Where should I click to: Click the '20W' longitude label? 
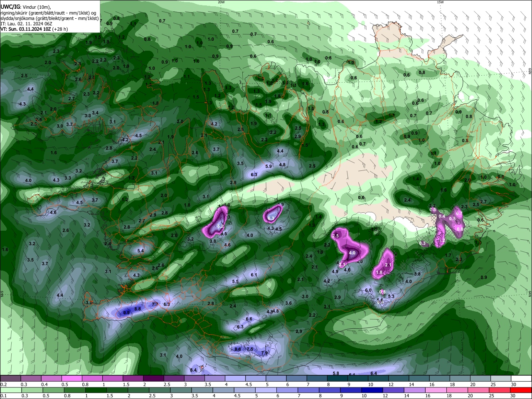click(221, 2)
